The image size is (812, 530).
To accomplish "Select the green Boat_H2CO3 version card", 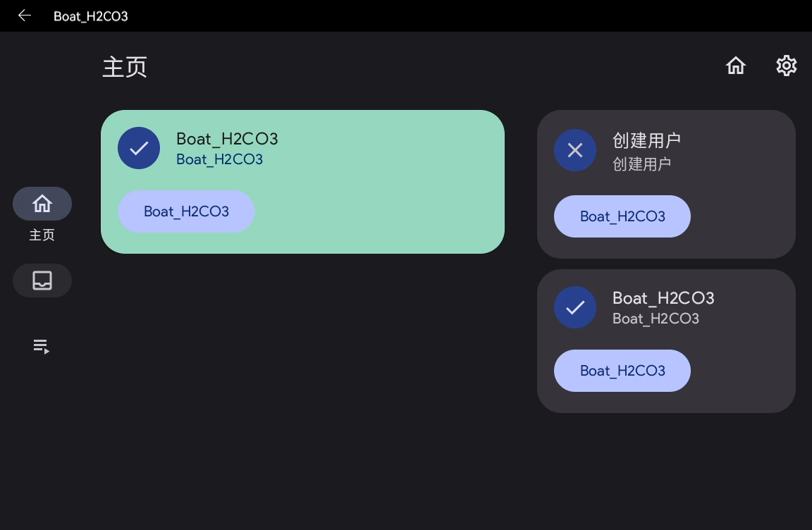I will (x=303, y=182).
